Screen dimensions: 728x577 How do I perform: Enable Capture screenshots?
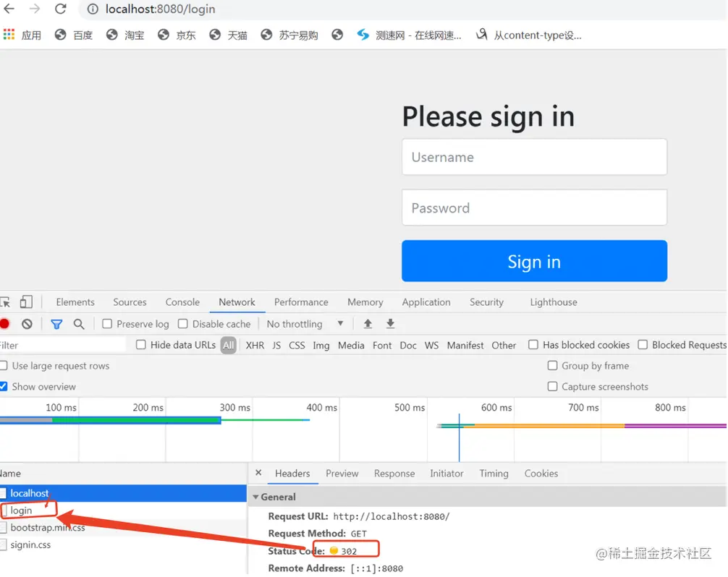pyautogui.click(x=552, y=386)
